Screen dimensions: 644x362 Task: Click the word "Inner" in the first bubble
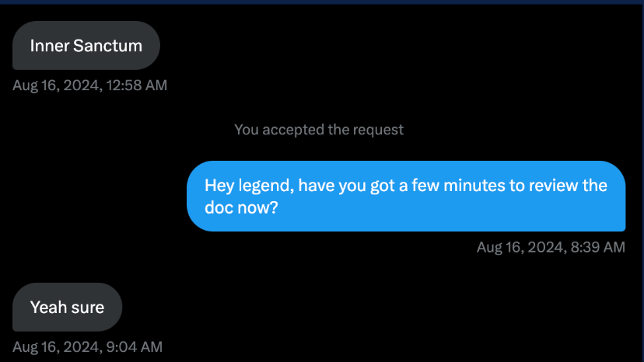click(x=49, y=46)
